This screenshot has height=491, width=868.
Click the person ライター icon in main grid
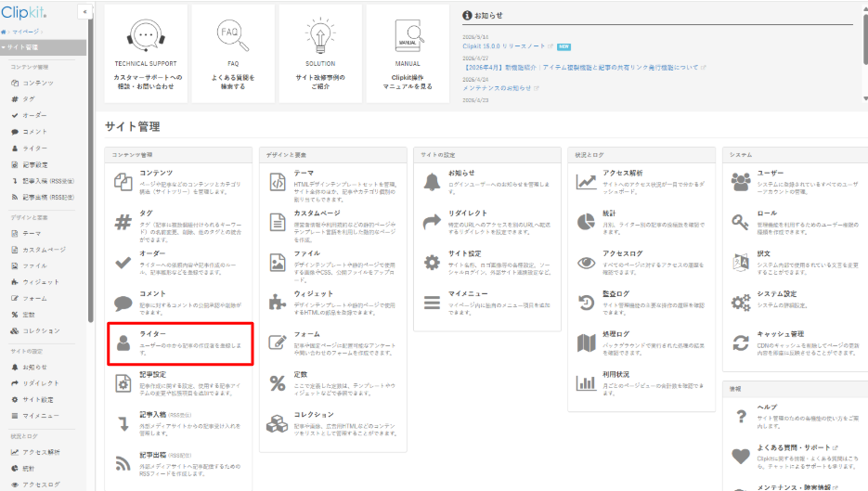[x=123, y=343]
